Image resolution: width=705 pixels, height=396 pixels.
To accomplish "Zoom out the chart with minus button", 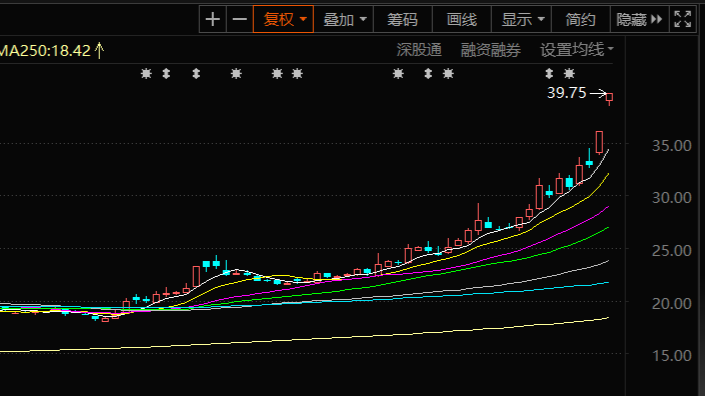I will pyautogui.click(x=240, y=19).
